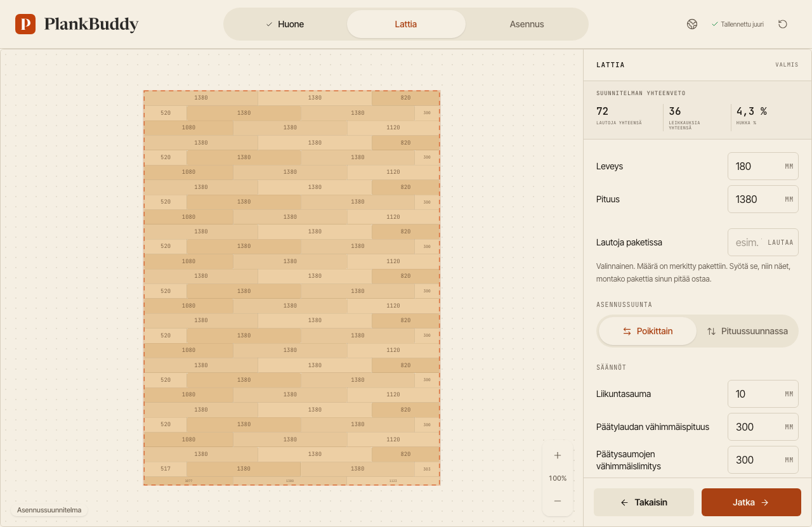Open the language globe icon

[x=692, y=24]
